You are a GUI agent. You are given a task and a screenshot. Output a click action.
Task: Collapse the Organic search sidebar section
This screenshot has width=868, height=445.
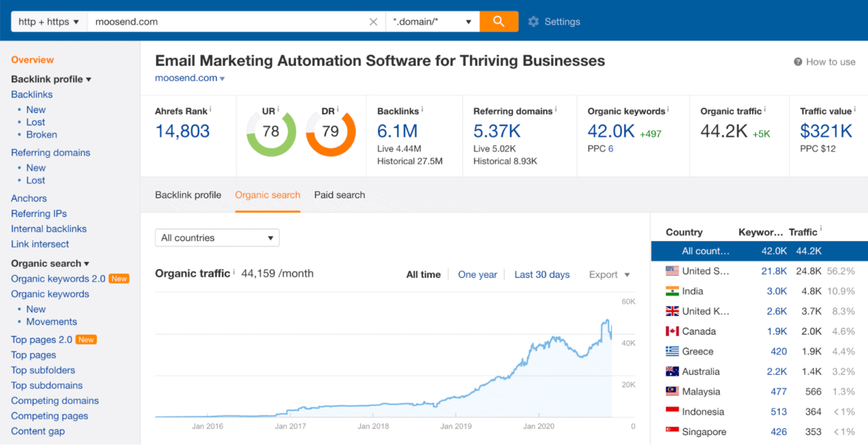pos(50,263)
